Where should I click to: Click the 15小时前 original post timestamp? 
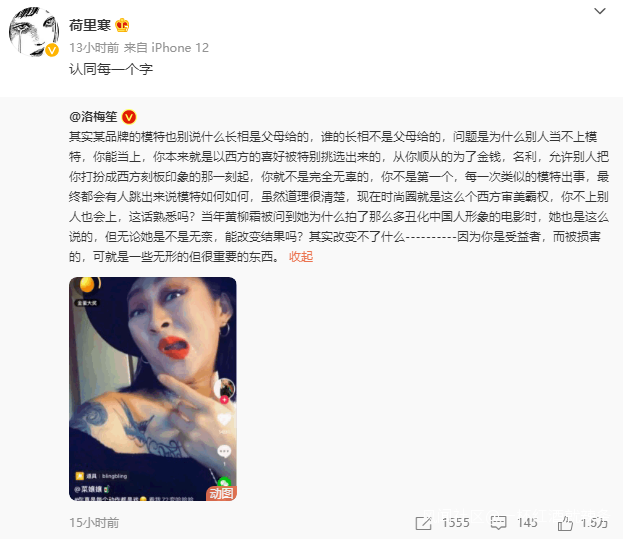pos(94,523)
